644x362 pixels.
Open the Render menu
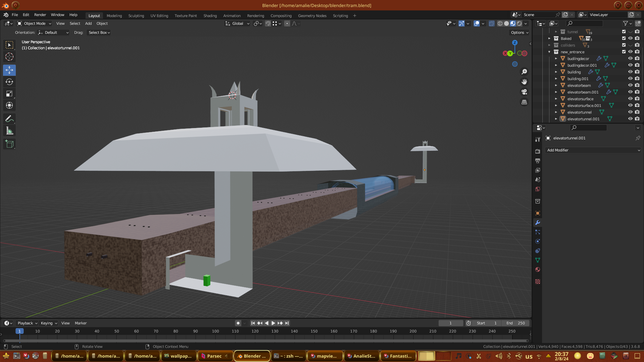tap(40, 15)
